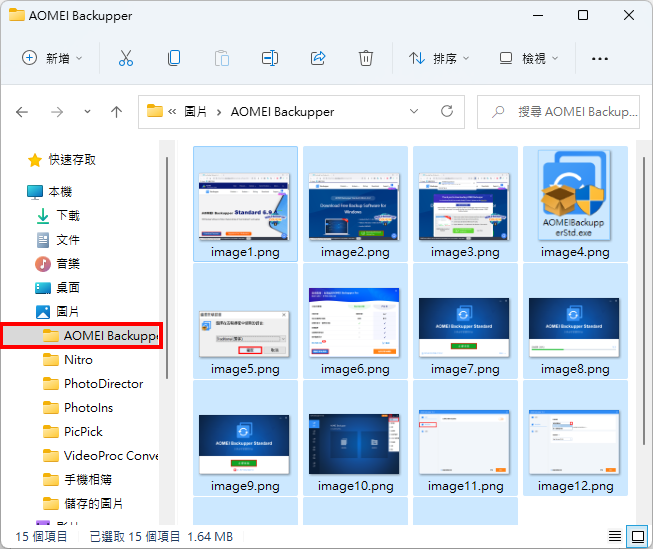Image resolution: width=653 pixels, height=549 pixels.
Task: Select image9.png thumbnail
Action: [x=245, y=438]
